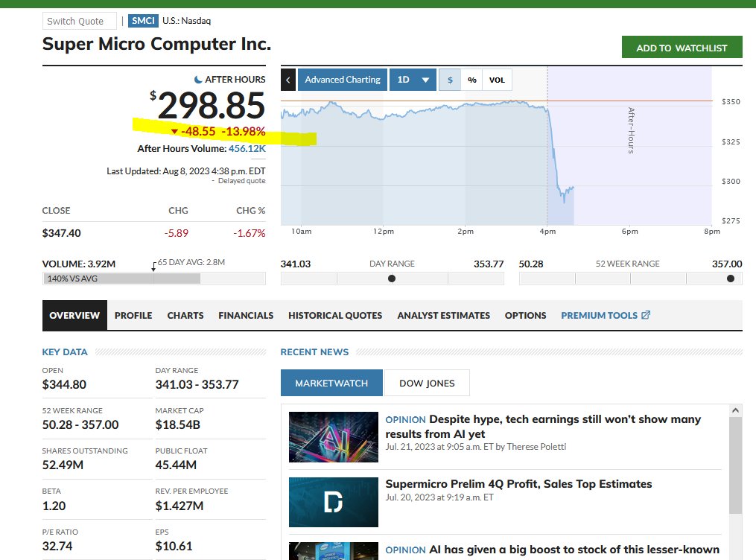Open the Premium Tools external link icon
Image resolution: width=756 pixels, height=560 pixels.
[646, 315]
